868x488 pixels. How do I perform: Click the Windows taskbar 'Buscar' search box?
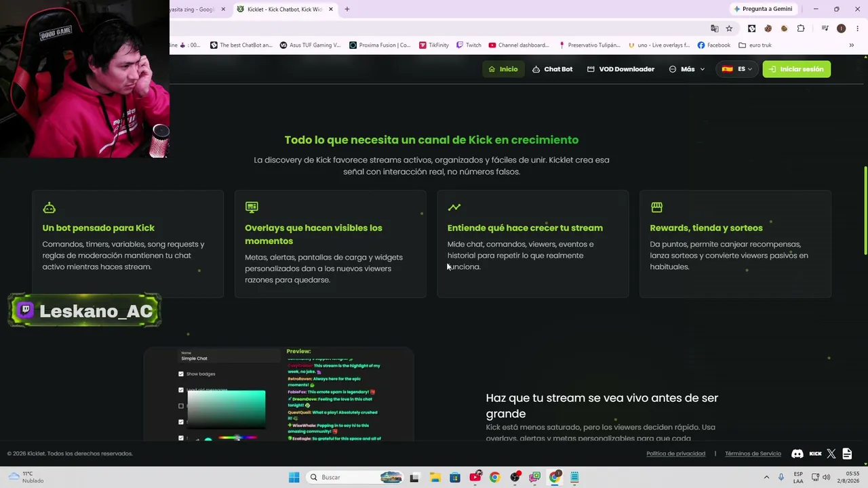tap(355, 477)
